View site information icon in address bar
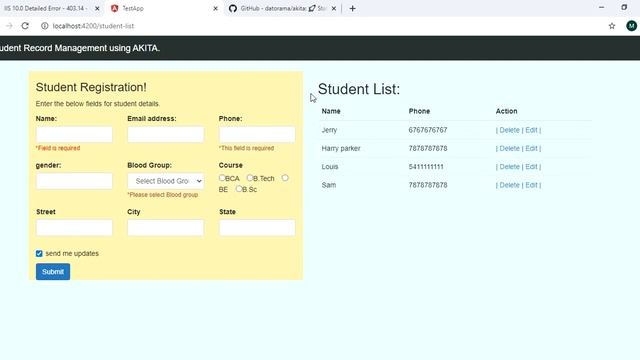Image resolution: width=640 pixels, height=360 pixels. 44,26
